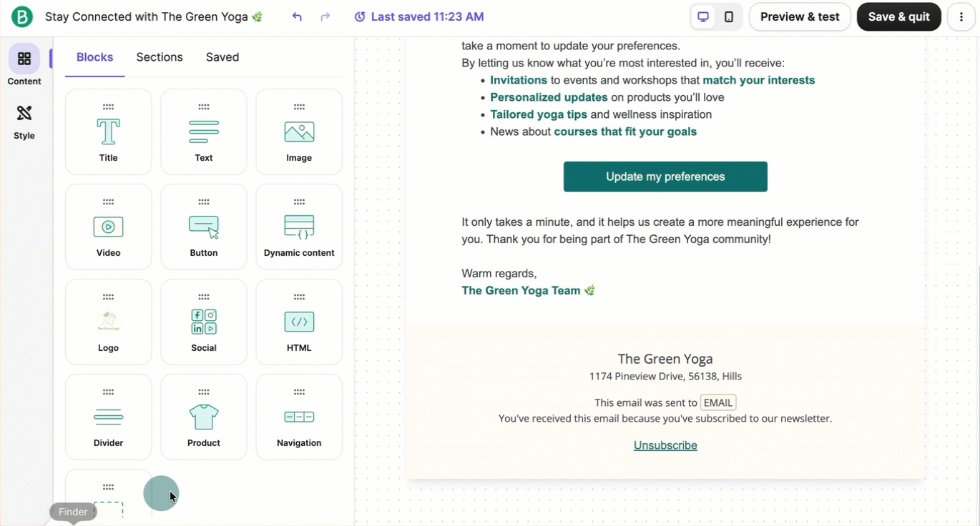980x526 pixels.
Task: Click the 'It only takes a minute' paragraph
Action: click(x=660, y=230)
